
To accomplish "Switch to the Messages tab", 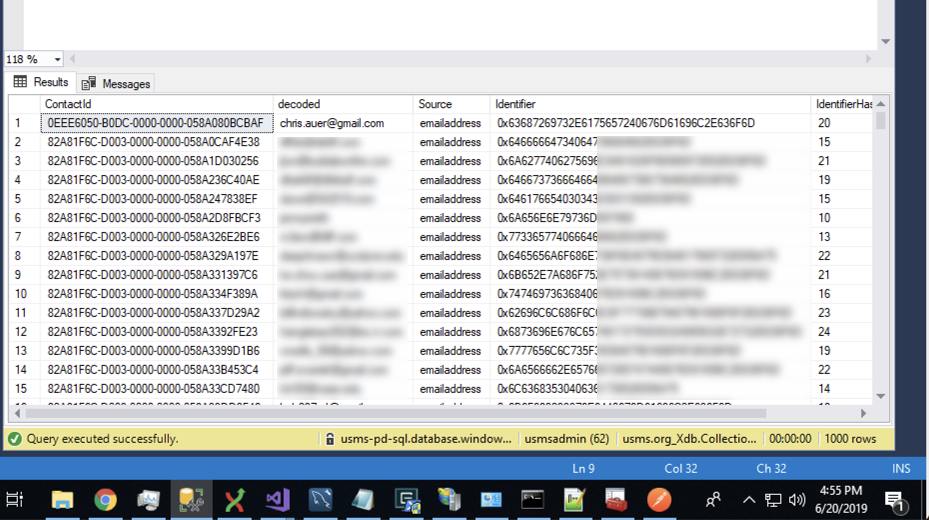I will pos(116,84).
